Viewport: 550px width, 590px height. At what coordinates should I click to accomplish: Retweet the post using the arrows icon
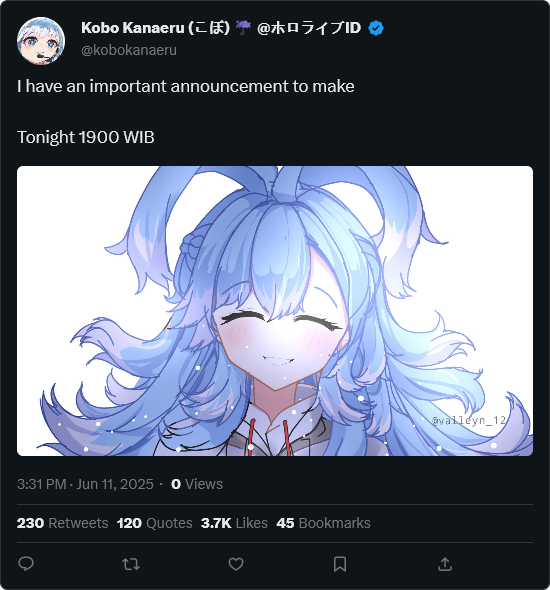click(x=131, y=564)
